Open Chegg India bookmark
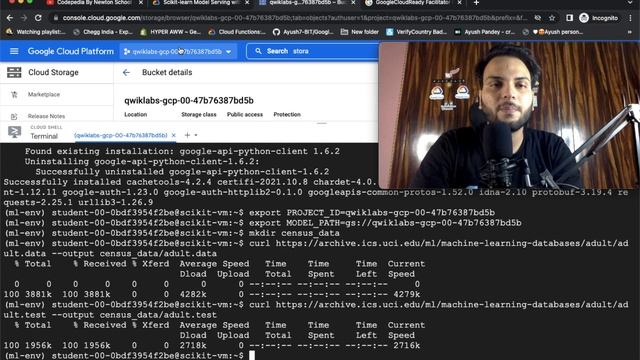The height and width of the screenshot is (360, 640). click(103, 32)
